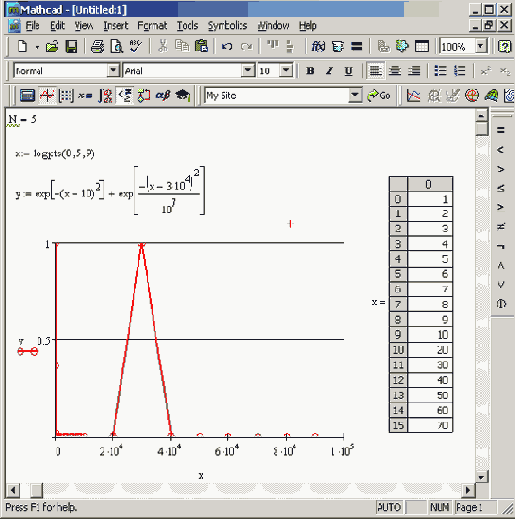The height and width of the screenshot is (519, 515).
Task: Insert equals operator from Boolean palette
Action: pyautogui.click(x=501, y=130)
